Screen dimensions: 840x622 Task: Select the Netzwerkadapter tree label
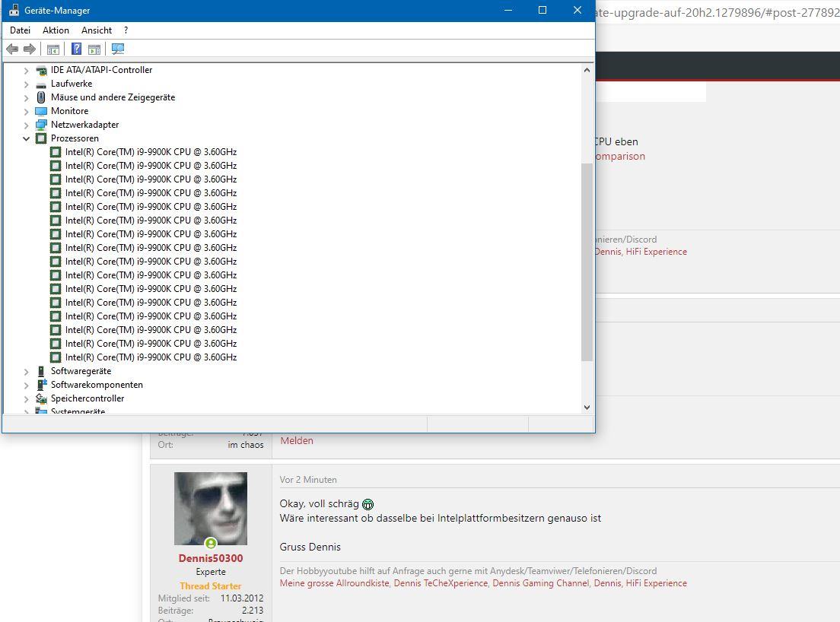[84, 125]
